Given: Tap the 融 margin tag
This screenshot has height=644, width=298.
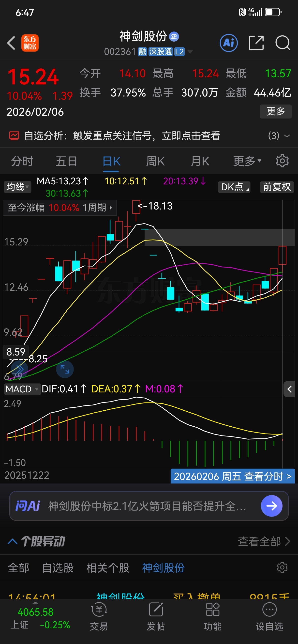Looking at the screenshot, I should [x=142, y=52].
